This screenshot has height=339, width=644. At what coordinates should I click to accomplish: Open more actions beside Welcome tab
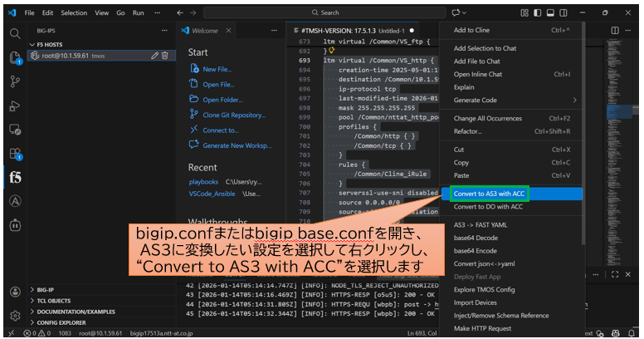[x=274, y=31]
